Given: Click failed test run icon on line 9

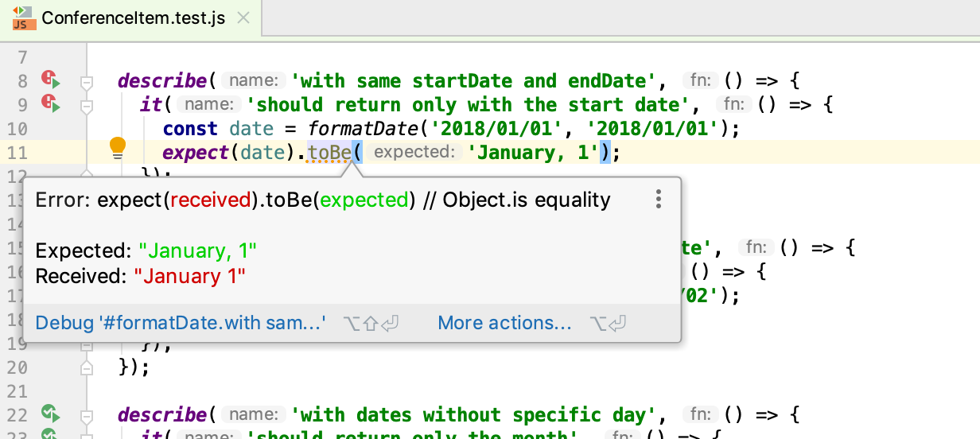Looking at the screenshot, I should (x=52, y=104).
